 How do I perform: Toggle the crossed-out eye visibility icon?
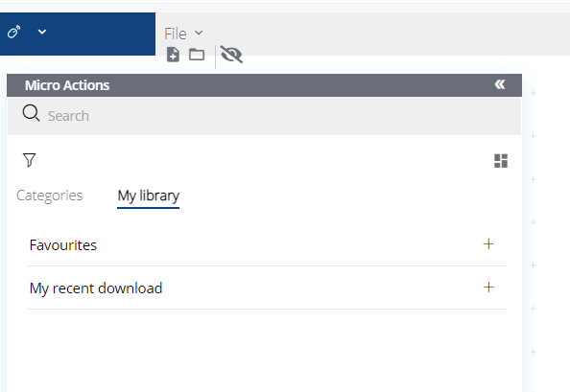231,55
